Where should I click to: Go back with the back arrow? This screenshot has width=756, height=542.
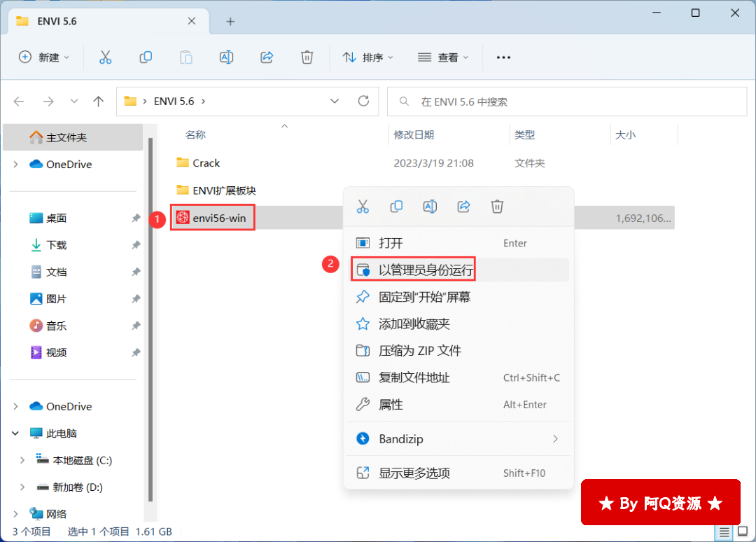pos(19,102)
